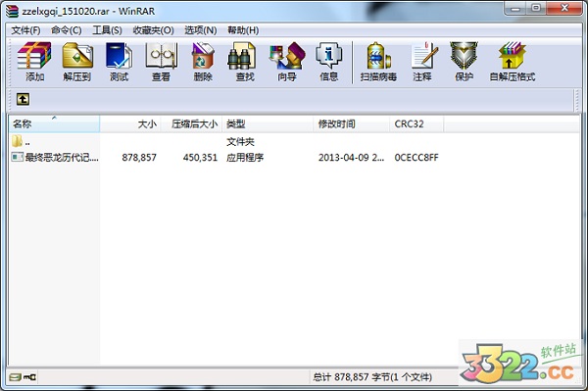Minimize the WinRAR window
The width and height of the screenshot is (588, 391).
pyautogui.click(x=516, y=8)
